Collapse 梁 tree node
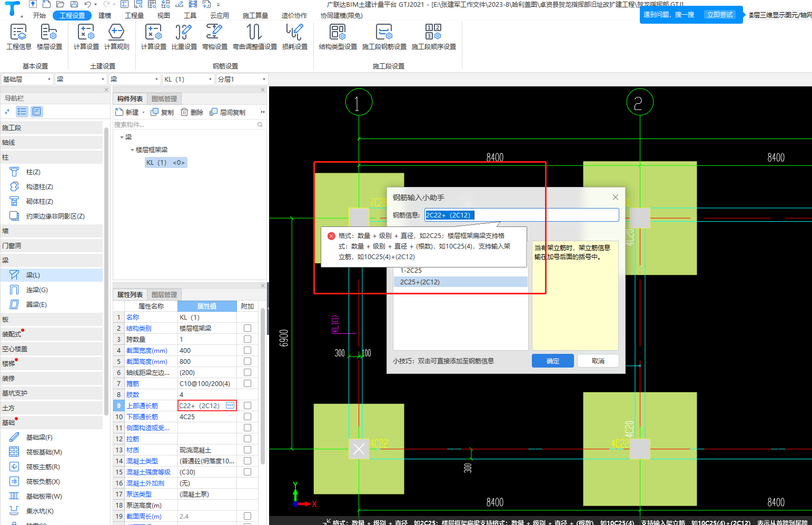 coord(122,137)
